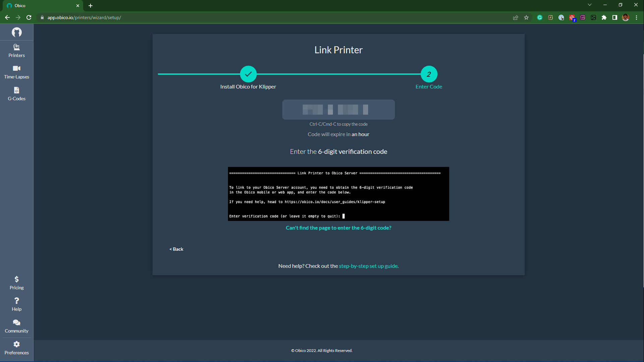Click the step 2 Enter Code circle
Screen dimensions: 644x362
tap(429, 74)
